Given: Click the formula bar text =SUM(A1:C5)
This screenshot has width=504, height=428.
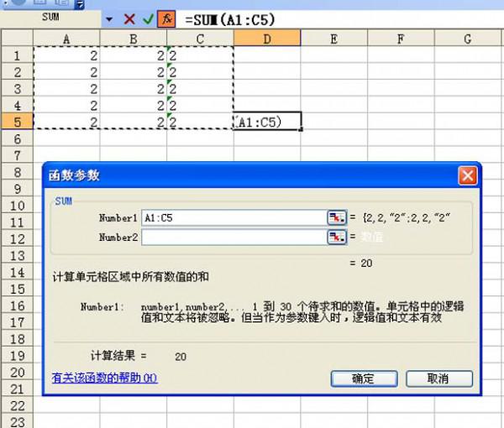Looking at the screenshot, I should [x=230, y=20].
